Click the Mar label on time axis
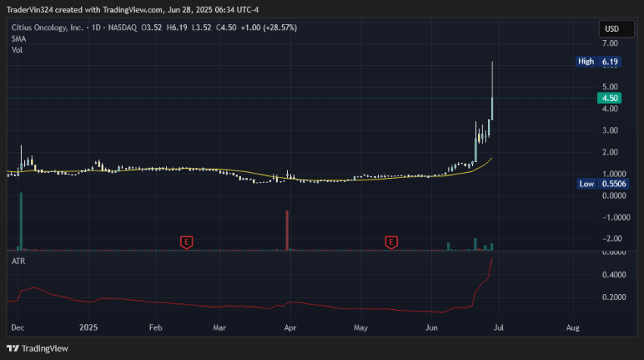This screenshot has width=644, height=360. [219, 327]
